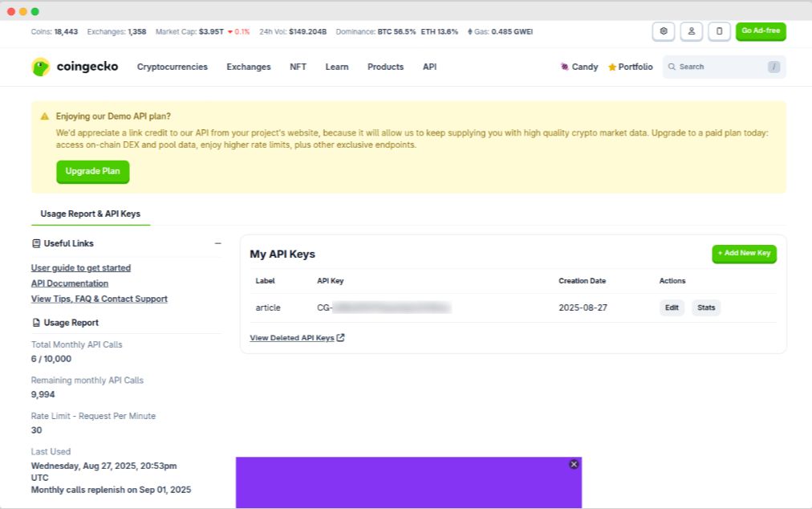Open the Exchanges menu
This screenshot has width=812, height=509.
pyautogui.click(x=249, y=67)
